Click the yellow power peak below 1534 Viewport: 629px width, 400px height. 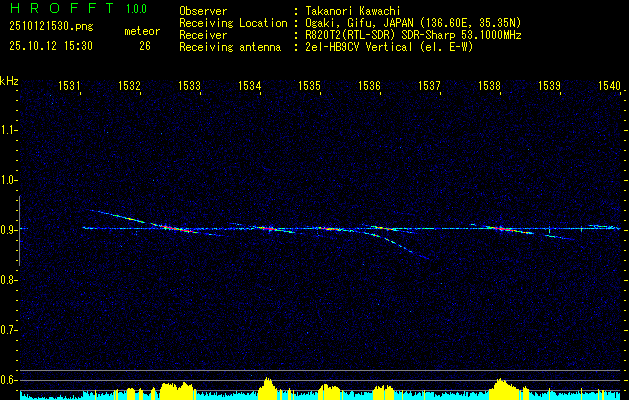coord(267,388)
